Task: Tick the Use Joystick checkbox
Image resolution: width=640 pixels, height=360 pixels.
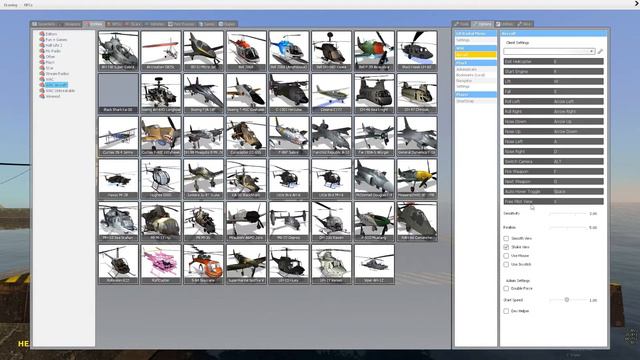Action: 506,264
